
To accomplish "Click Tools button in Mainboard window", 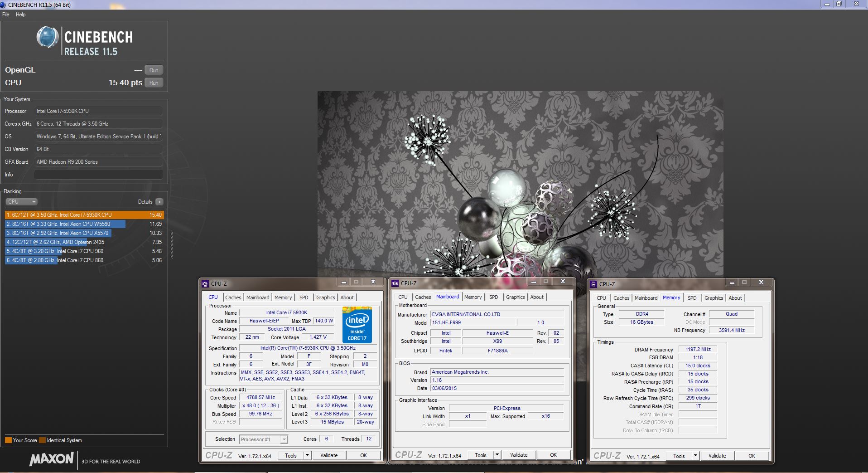I will (x=481, y=455).
